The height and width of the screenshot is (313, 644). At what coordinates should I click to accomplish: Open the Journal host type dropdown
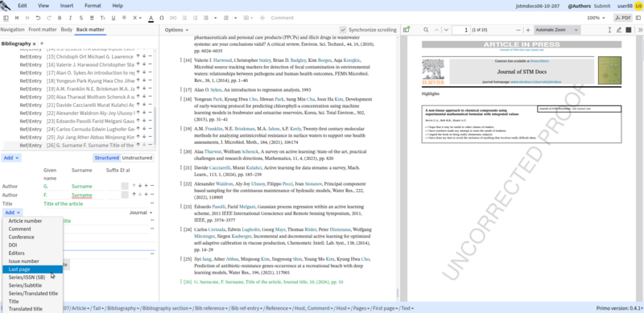click(x=141, y=212)
